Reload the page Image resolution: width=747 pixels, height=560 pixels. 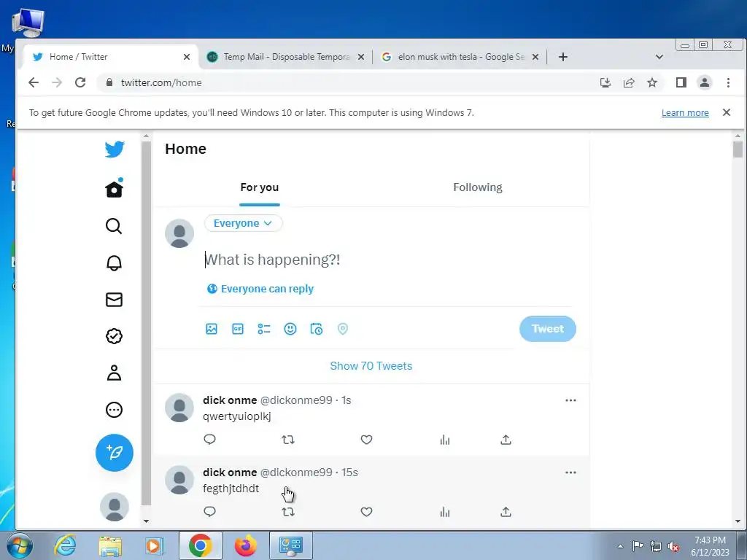(x=80, y=82)
